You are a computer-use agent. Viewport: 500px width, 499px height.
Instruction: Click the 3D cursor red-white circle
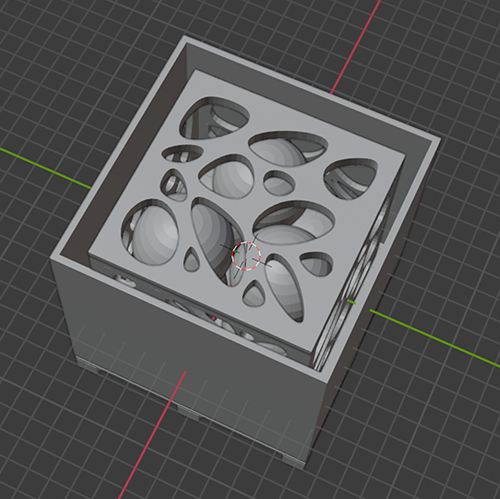[246, 256]
